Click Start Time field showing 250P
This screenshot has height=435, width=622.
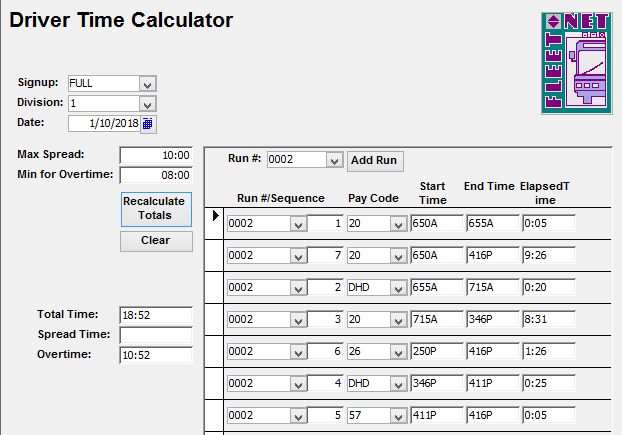tap(436, 352)
